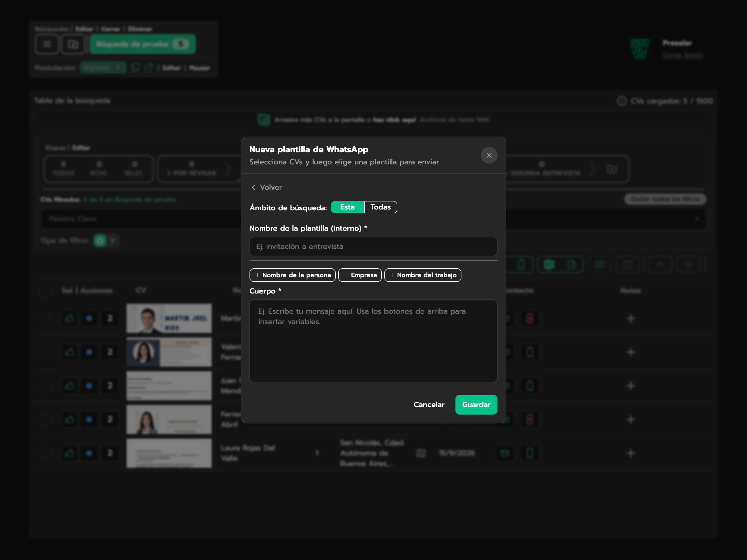Tick checkbox for Martin Joel Rios row

[45, 318]
